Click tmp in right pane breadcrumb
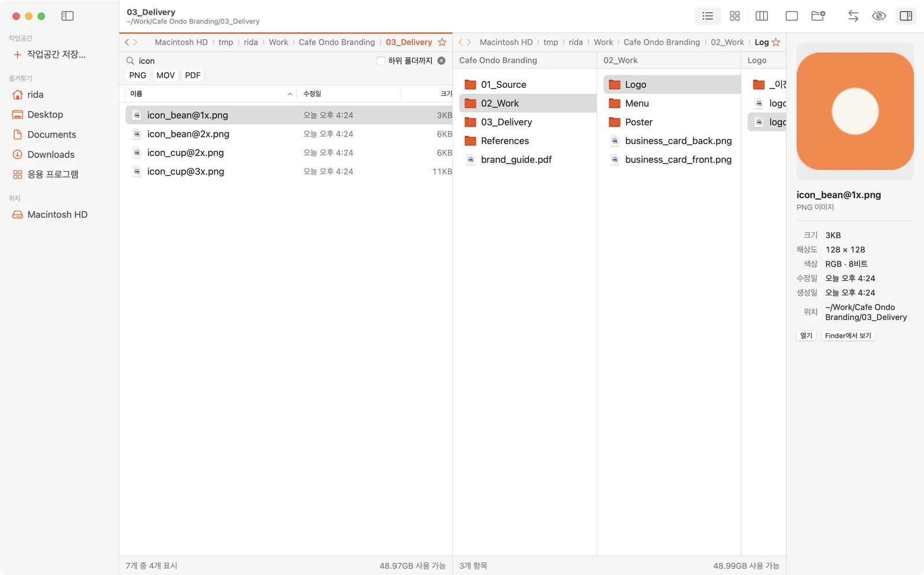 [x=551, y=42]
